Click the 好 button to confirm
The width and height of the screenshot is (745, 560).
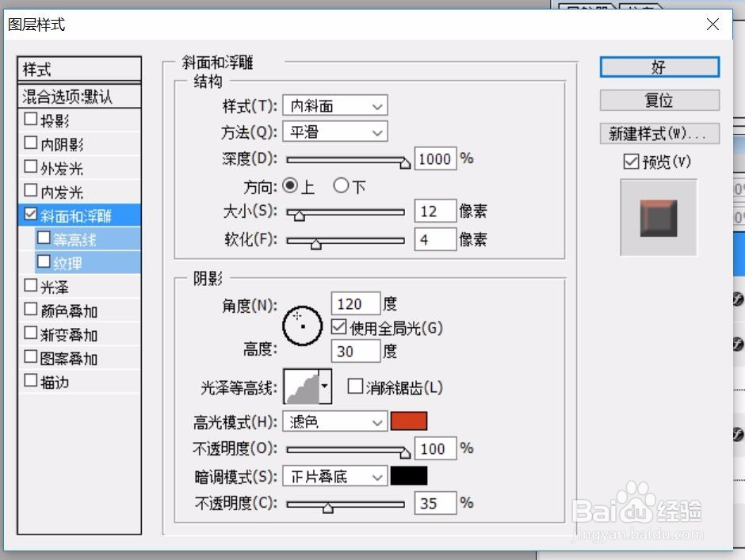click(659, 67)
